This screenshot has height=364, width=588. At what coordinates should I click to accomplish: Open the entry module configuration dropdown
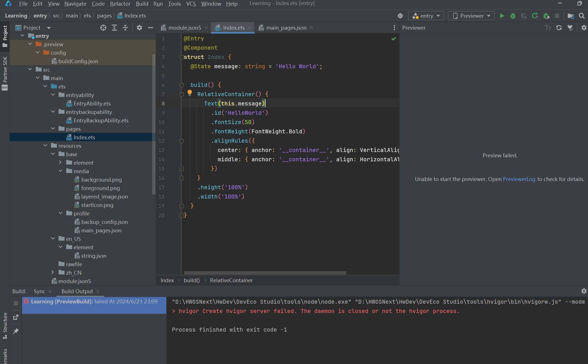pyautogui.click(x=426, y=16)
